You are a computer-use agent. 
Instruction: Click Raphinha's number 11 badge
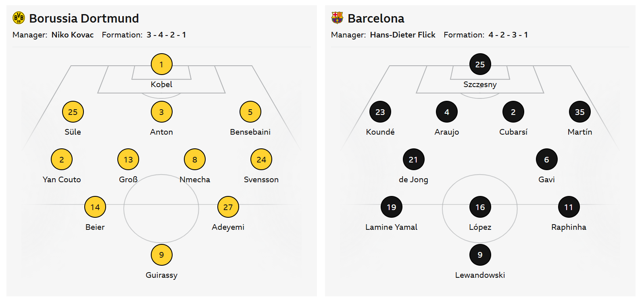click(569, 207)
